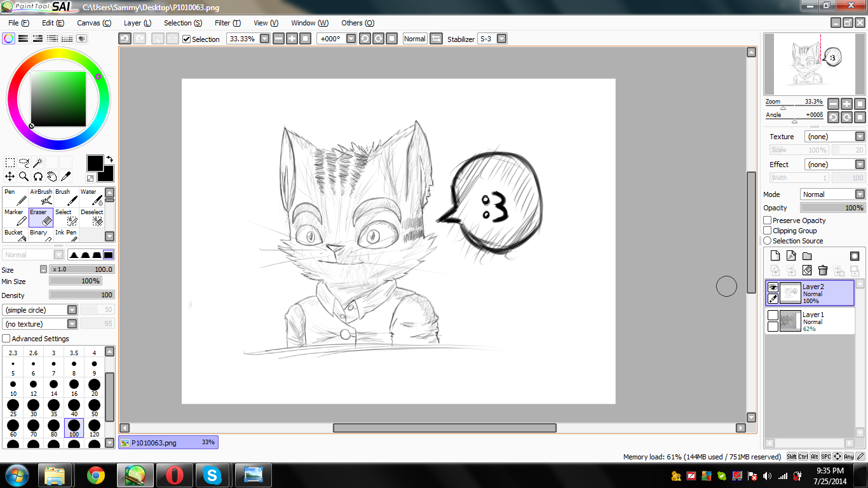The width and height of the screenshot is (868, 488).
Task: Select brush size preset 50
Action: pos(94,407)
